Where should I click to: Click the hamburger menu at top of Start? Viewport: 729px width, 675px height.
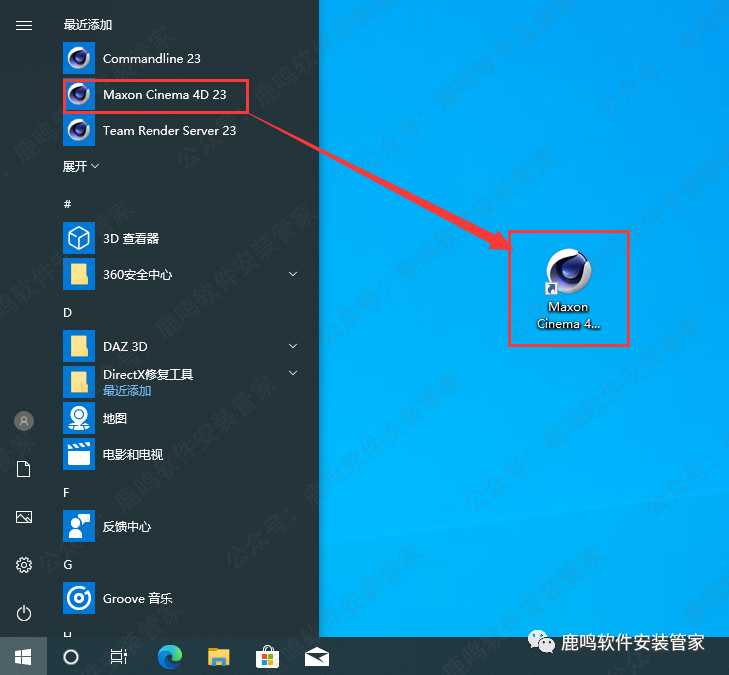click(x=24, y=26)
